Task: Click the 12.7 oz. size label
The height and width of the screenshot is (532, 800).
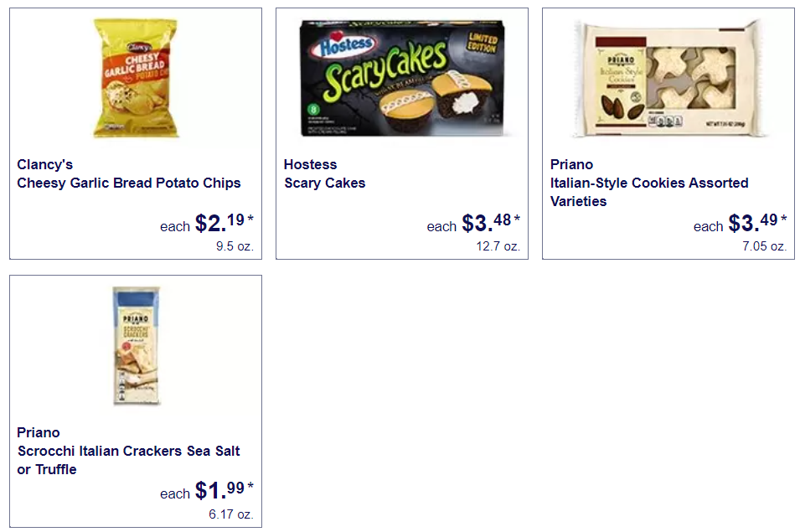Action: pyautogui.click(x=498, y=246)
